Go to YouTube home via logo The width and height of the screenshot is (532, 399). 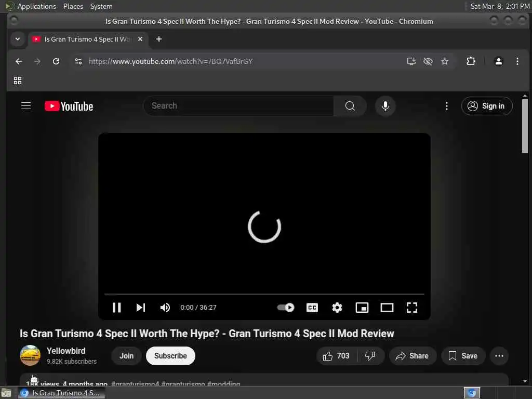pyautogui.click(x=69, y=106)
